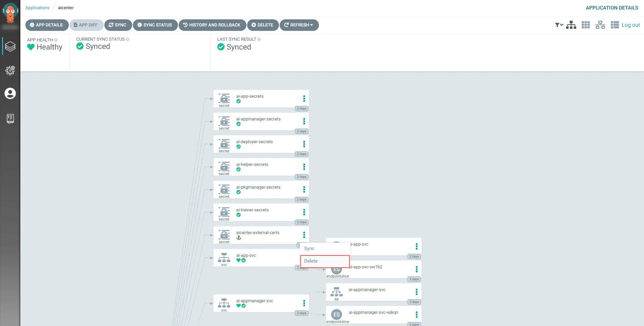Open HISTORY AND ROLLBACK
Viewport: 644px width, 326px height.
[x=212, y=25]
